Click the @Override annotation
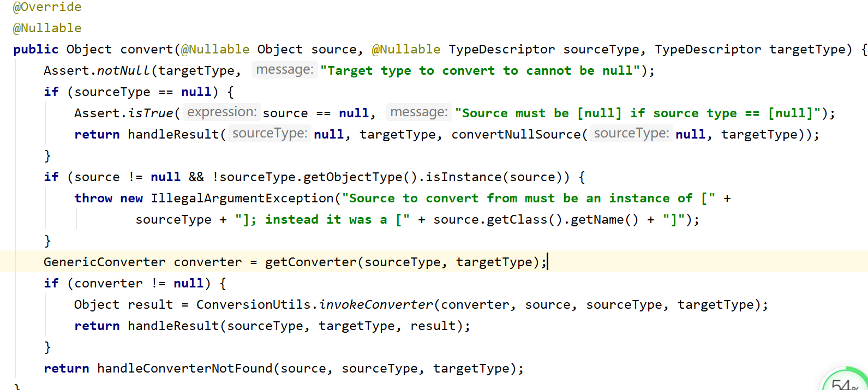The image size is (868, 390). tap(47, 7)
